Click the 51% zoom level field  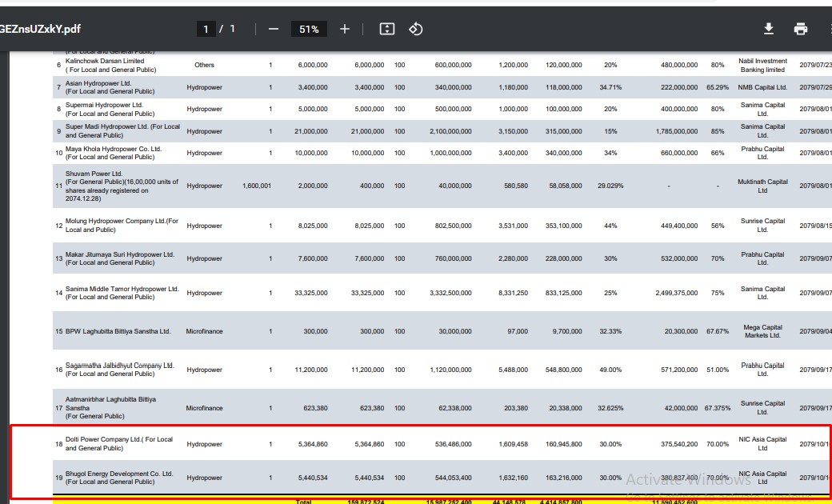click(309, 29)
